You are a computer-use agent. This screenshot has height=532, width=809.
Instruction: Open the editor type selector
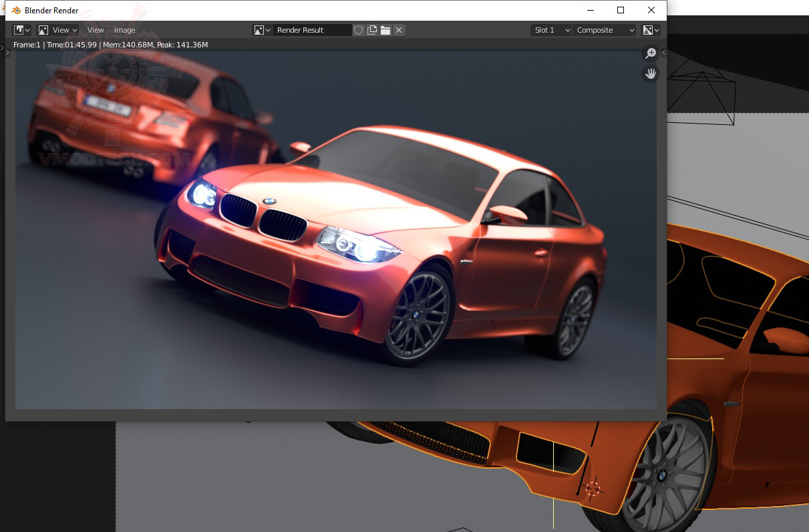[22, 30]
